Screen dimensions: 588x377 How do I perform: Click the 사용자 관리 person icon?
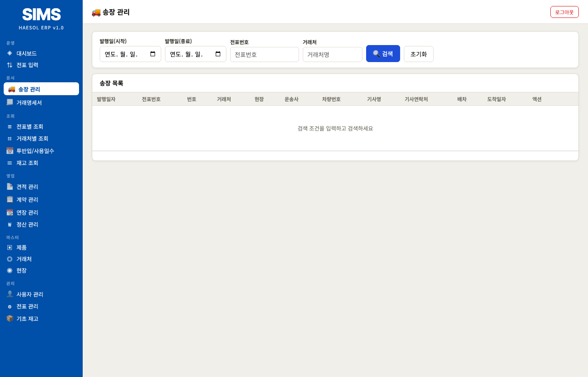click(x=10, y=294)
